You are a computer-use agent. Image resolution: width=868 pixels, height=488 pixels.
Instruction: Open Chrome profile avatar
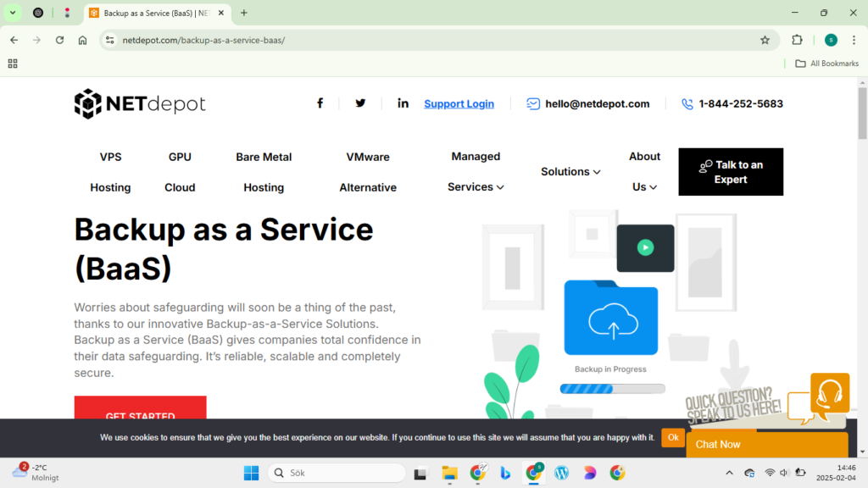(831, 40)
